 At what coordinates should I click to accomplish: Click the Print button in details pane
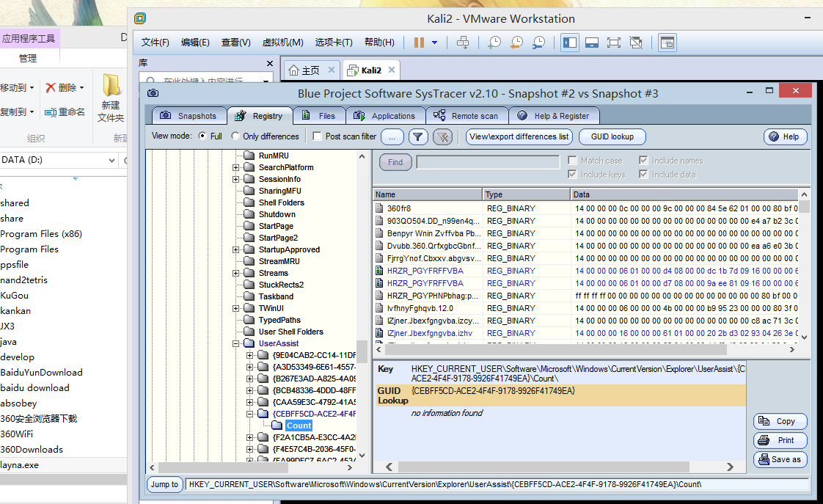coord(780,440)
